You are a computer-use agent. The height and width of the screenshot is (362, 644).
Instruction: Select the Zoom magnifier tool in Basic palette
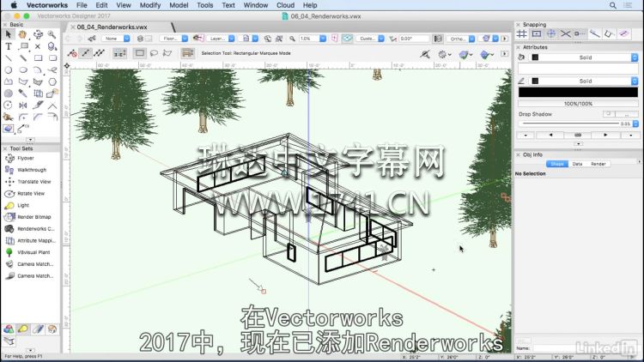click(x=52, y=34)
